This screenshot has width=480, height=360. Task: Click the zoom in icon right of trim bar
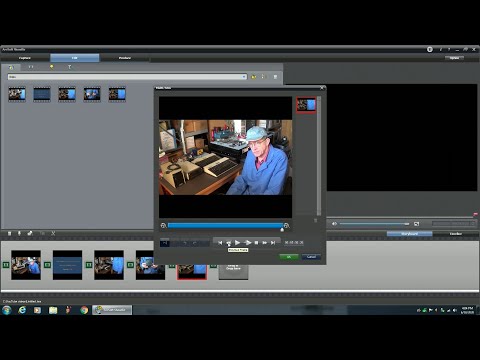(286, 226)
